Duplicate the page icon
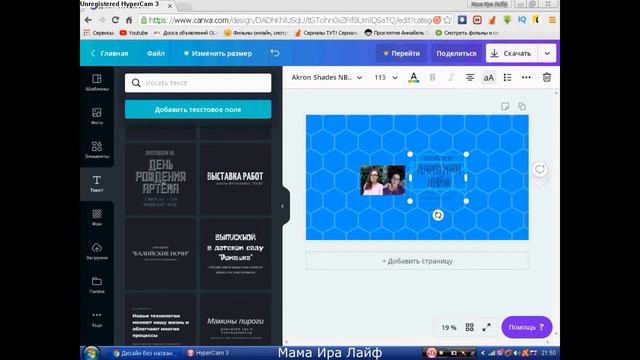The height and width of the screenshot is (360, 640). click(522, 107)
